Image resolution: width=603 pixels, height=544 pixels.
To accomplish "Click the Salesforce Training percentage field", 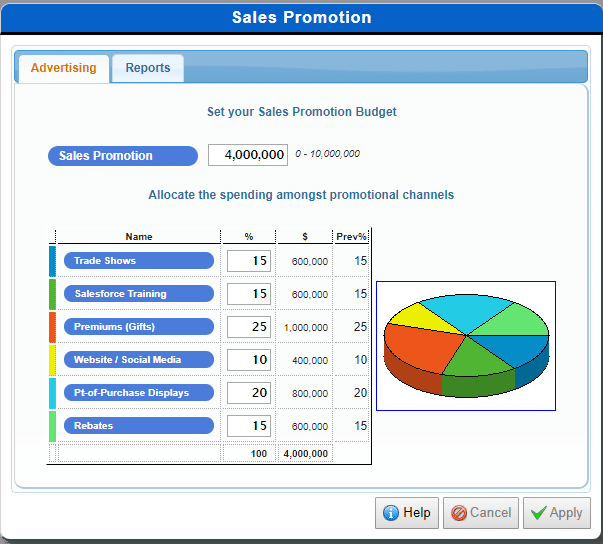I will coord(249,294).
